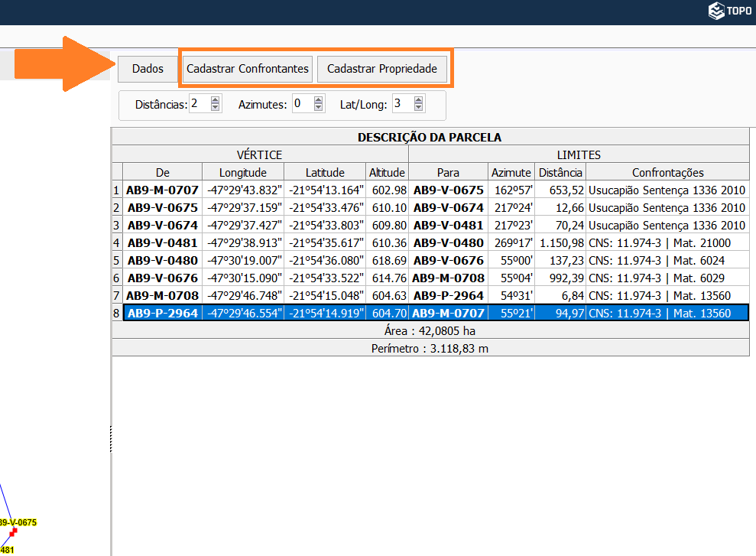Select row number 5 header

[x=116, y=261]
